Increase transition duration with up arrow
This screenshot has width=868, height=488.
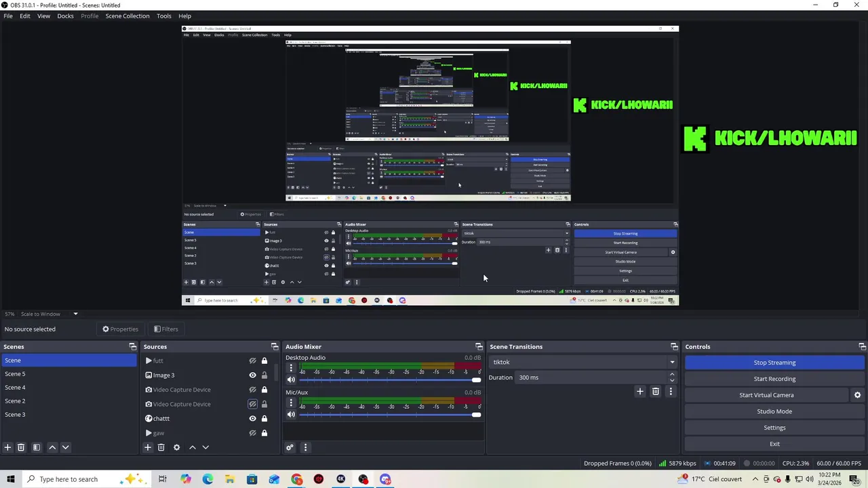[x=672, y=374]
